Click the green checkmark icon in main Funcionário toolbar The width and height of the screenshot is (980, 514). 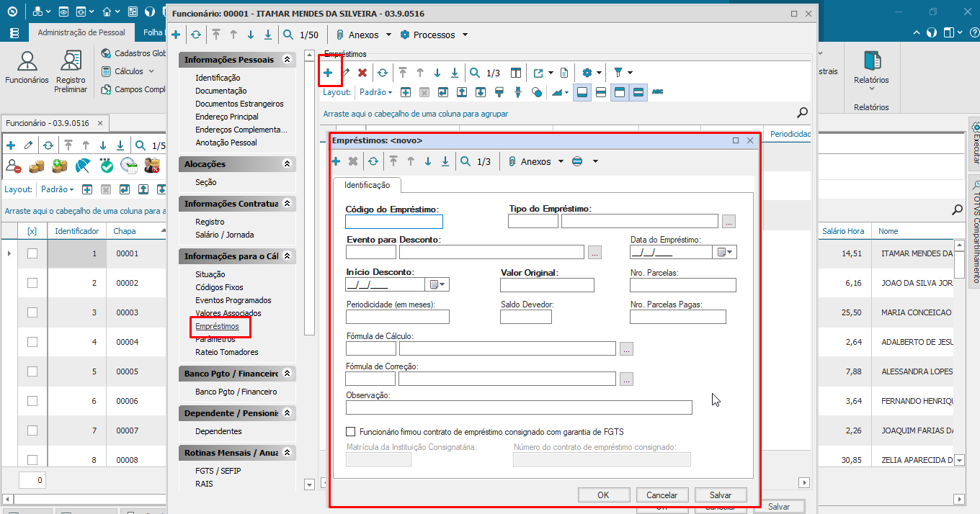click(x=107, y=166)
